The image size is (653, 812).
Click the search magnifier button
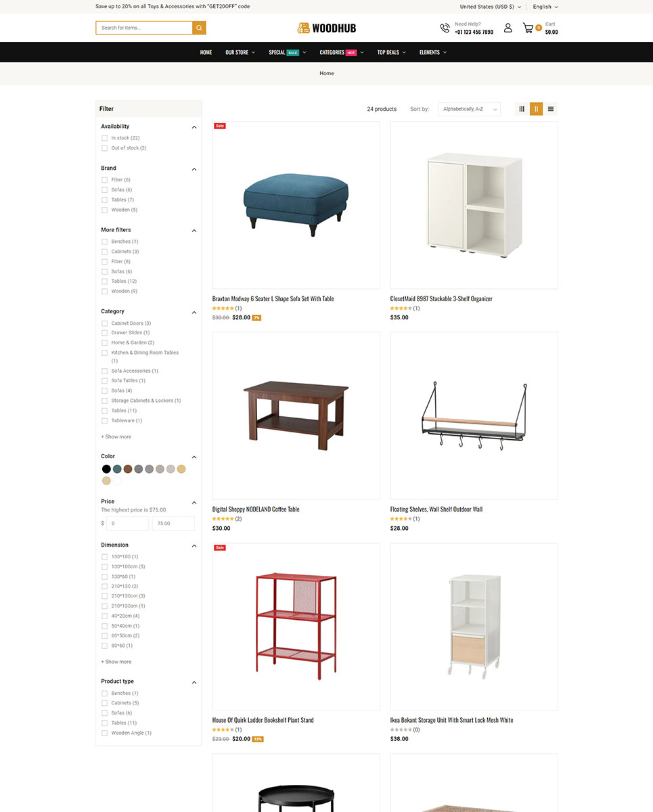coord(199,28)
